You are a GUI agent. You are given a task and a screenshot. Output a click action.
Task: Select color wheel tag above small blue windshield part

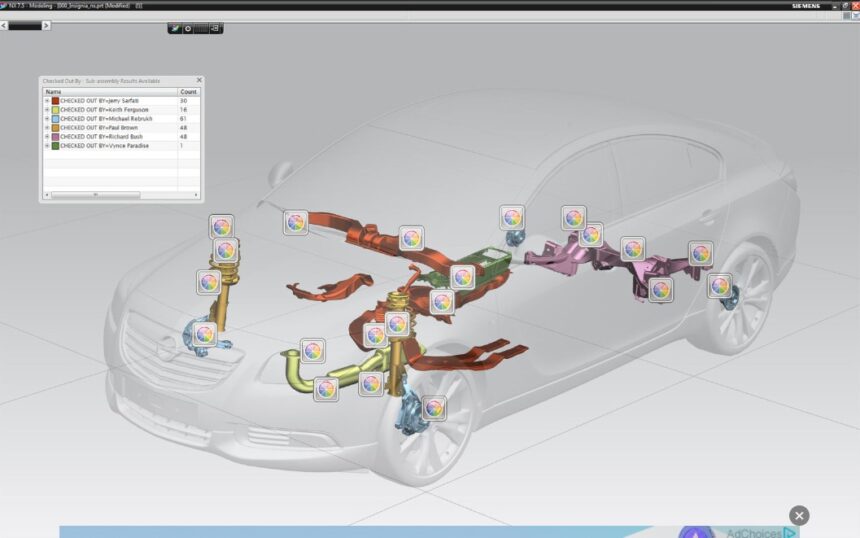coord(512,218)
